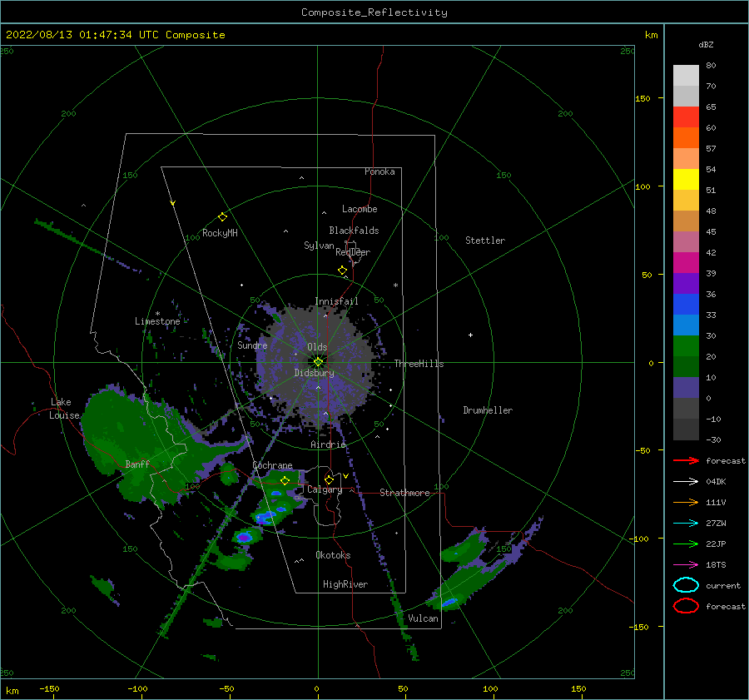
Task: Click the Lake Louise label
Action: click(x=64, y=409)
